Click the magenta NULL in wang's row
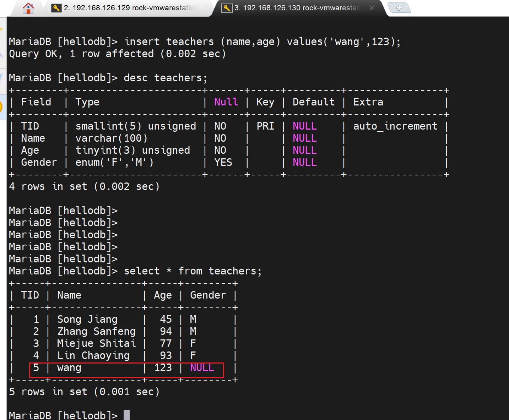 (202, 367)
